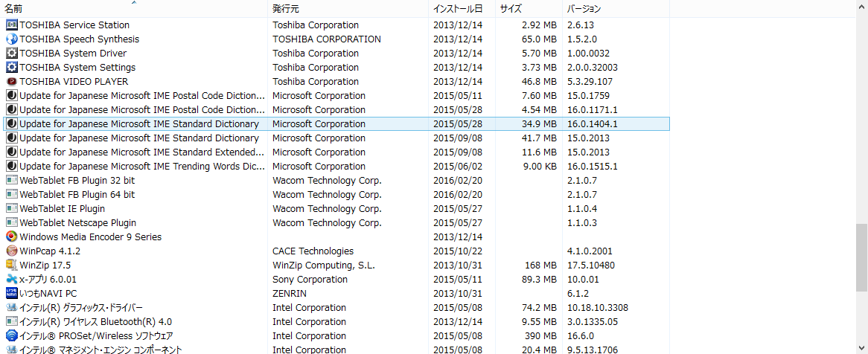This screenshot has height=354, width=868.
Task: Click the WinZip 17.5 icon
Action: [x=11, y=265]
